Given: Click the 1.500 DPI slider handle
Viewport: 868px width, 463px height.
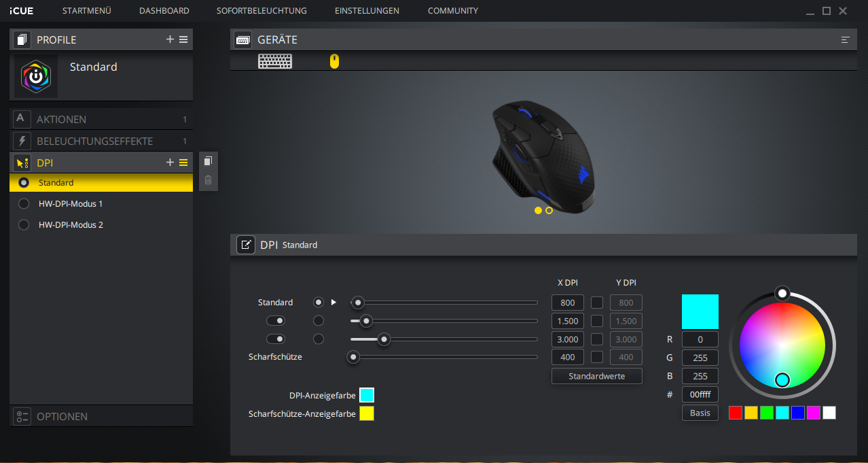Looking at the screenshot, I should (x=366, y=321).
